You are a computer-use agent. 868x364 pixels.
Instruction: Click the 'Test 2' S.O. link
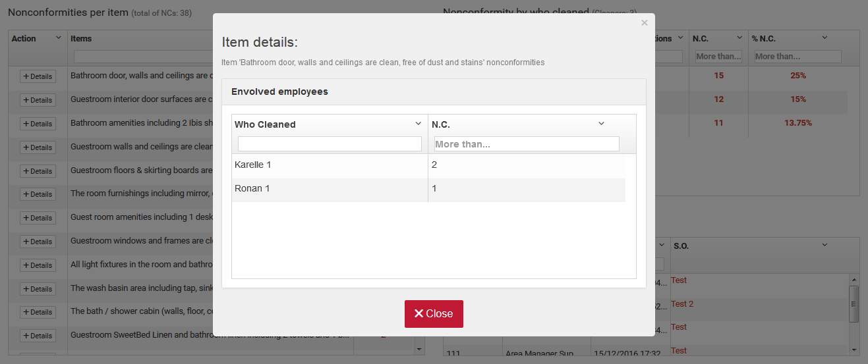click(x=682, y=304)
